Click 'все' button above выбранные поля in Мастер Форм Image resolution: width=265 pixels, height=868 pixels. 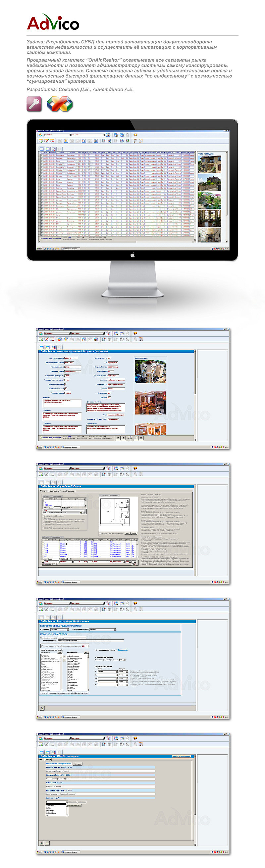86,653
